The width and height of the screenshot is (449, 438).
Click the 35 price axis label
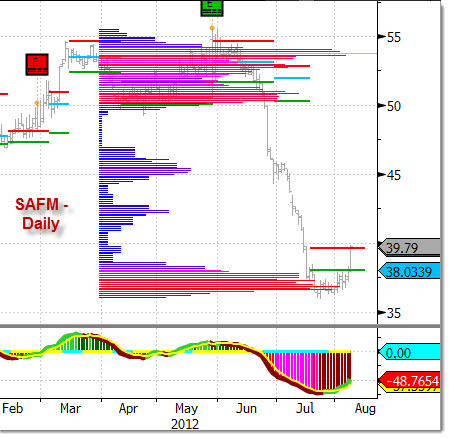tap(394, 313)
